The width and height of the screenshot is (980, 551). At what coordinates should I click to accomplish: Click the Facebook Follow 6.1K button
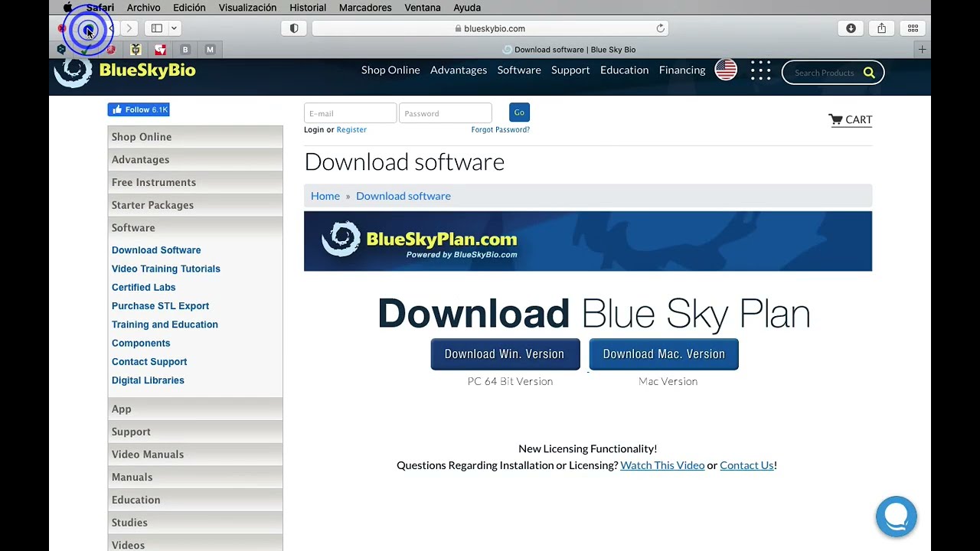(x=139, y=109)
